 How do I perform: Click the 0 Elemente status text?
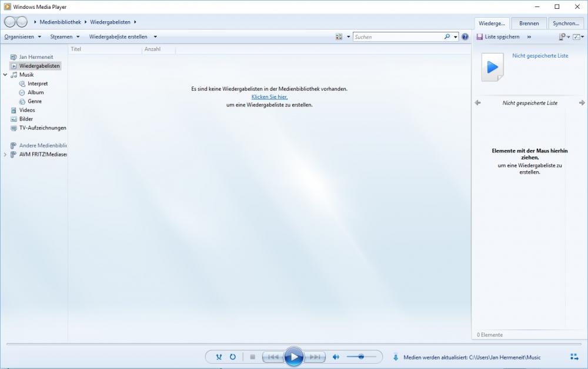490,335
